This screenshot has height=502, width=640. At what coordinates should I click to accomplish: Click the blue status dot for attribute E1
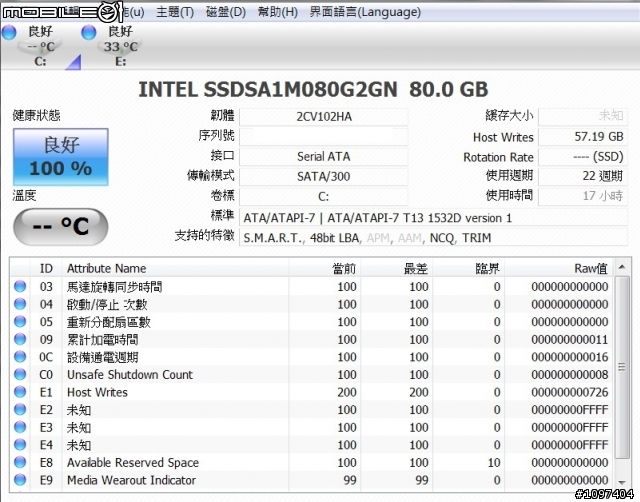pos(20,392)
